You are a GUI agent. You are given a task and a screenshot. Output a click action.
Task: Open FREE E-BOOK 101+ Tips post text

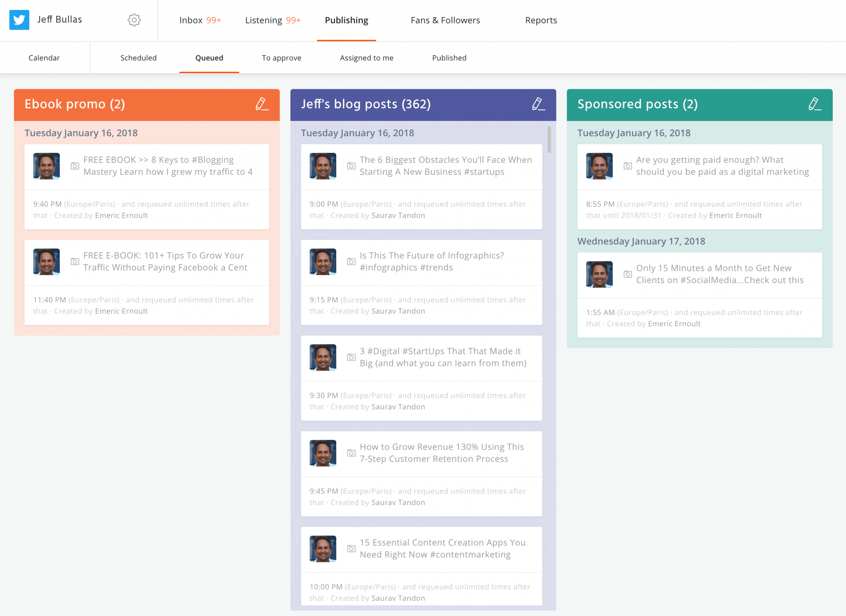pos(165,262)
